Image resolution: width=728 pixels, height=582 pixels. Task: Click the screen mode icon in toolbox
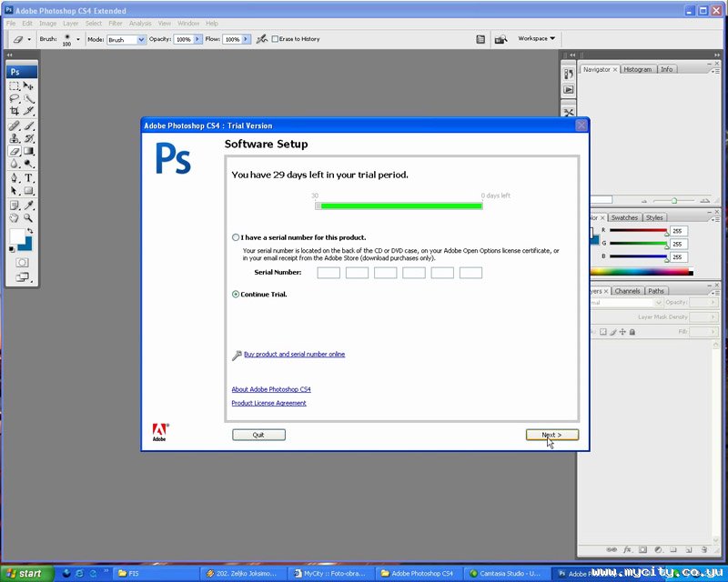[x=22, y=277]
